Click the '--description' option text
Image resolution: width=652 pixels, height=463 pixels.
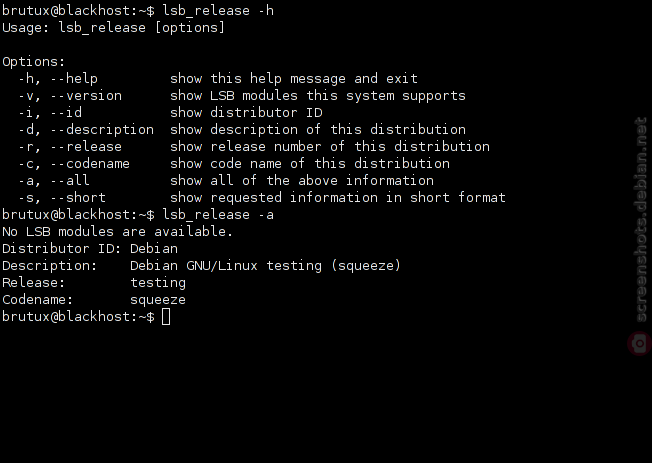pos(102,130)
